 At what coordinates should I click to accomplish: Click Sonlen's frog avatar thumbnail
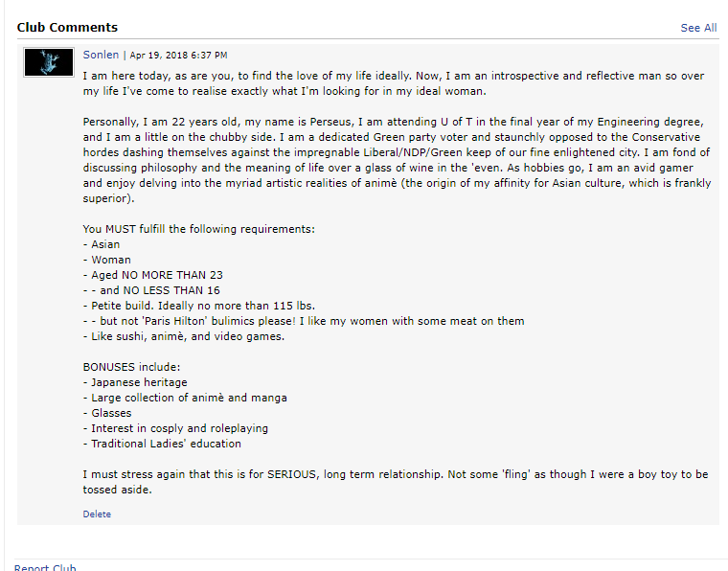(x=49, y=62)
